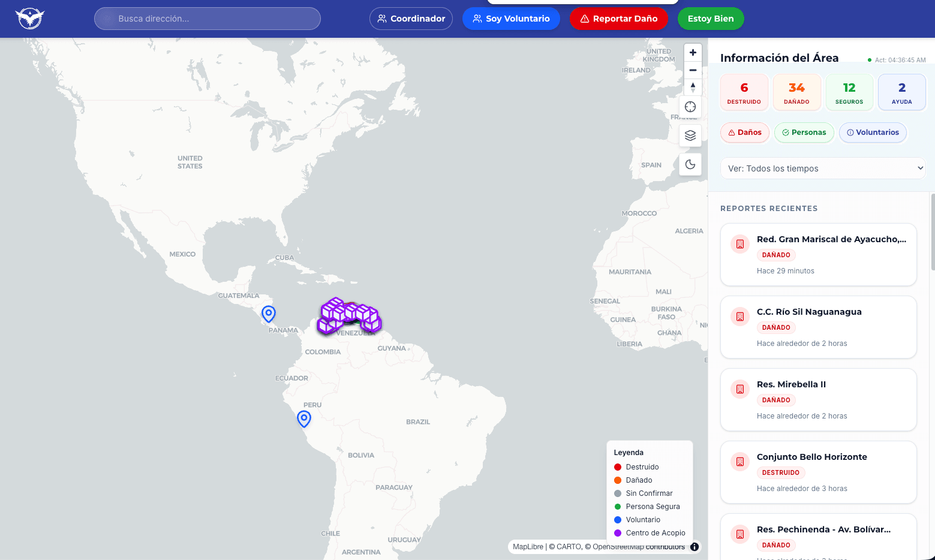Screen dimensions: 935x560
Task: Click the MapLibre attribution link
Action: [x=528, y=547]
